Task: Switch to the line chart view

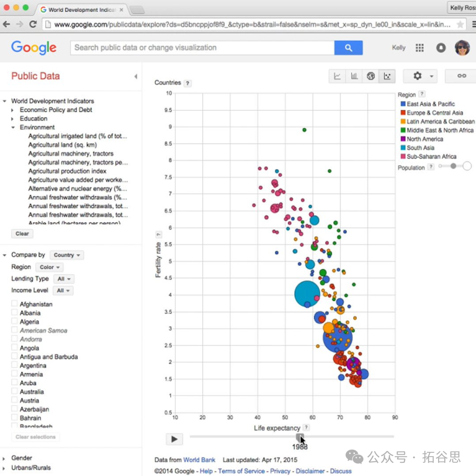Action: click(x=337, y=76)
